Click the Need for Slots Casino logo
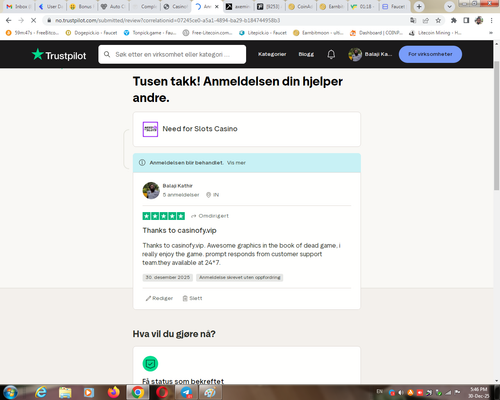Viewport: 500px width, 400px height. (150, 129)
